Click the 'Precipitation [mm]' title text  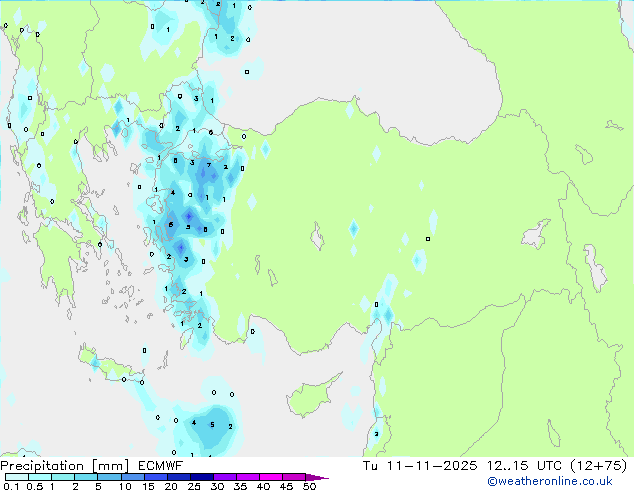(65, 466)
